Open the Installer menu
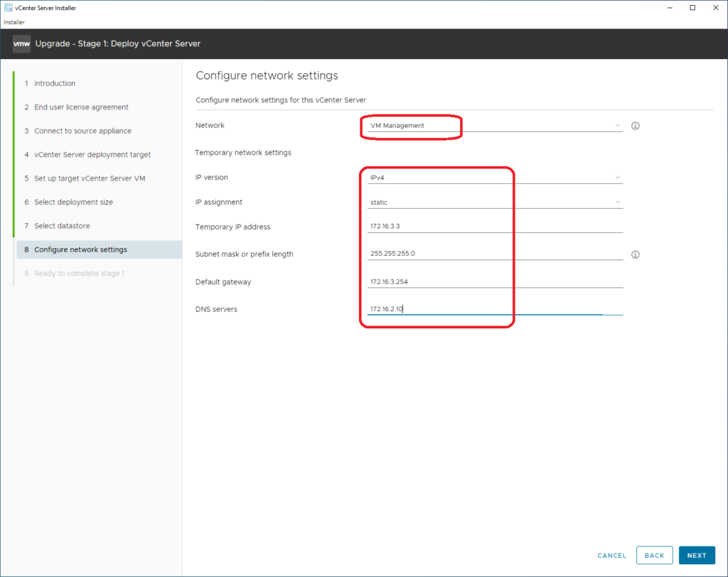 pos(14,22)
